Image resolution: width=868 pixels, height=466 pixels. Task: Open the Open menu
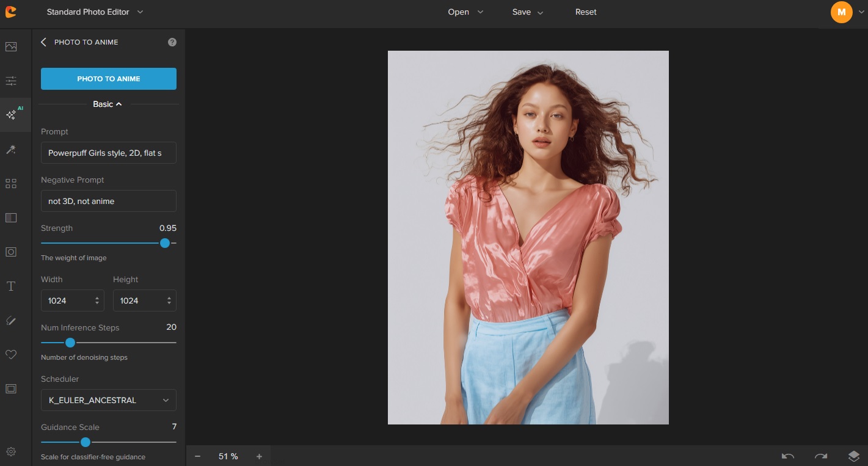coord(465,12)
